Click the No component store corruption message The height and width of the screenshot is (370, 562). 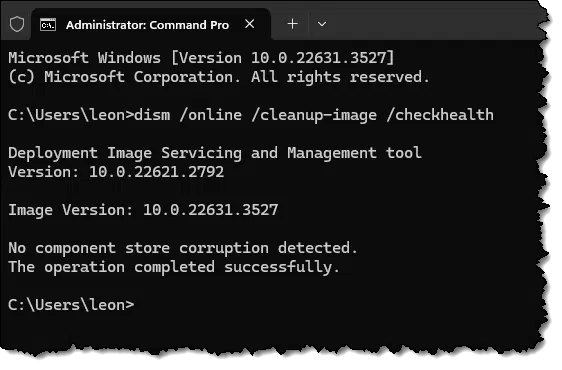pos(183,248)
